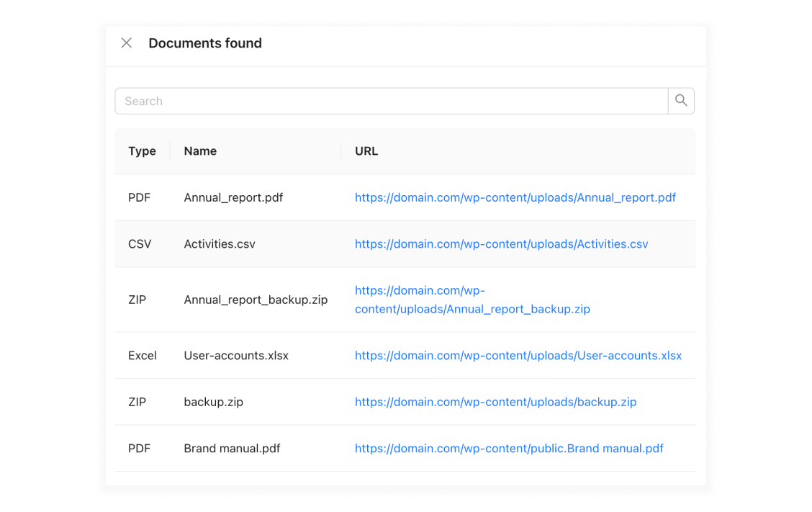Viewport: 812px width, 512px height.
Task: Select the Activities.csv name cell
Action: [x=220, y=244]
